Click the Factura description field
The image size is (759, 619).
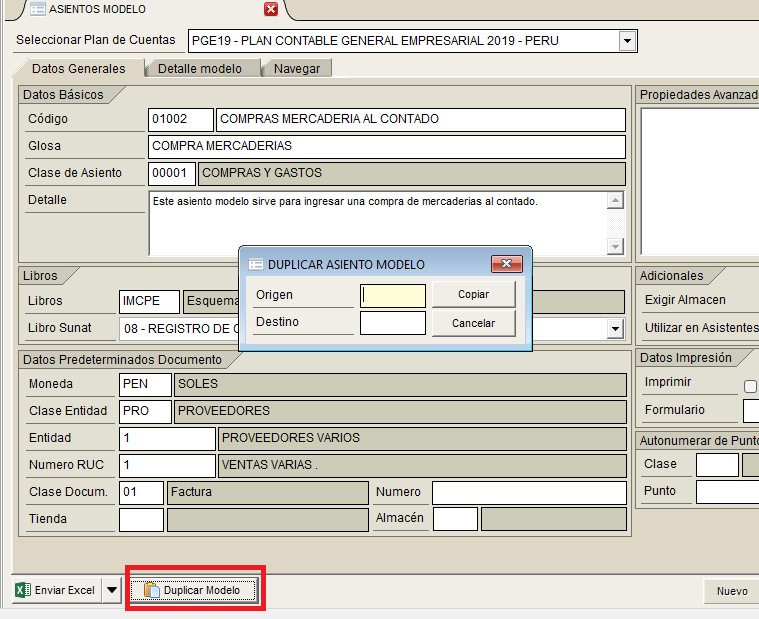(268, 493)
